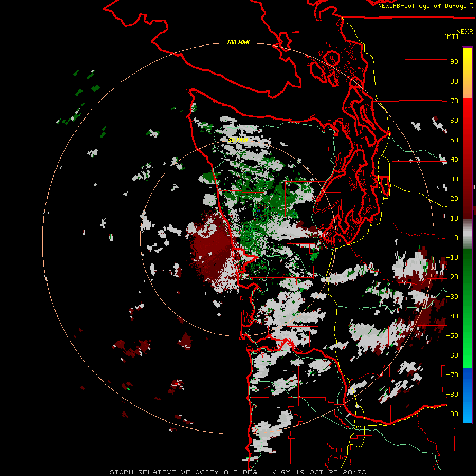Viewport: 476px width, 476px height.
Task: Click the -50 knot scale value
Action: click(x=452, y=336)
